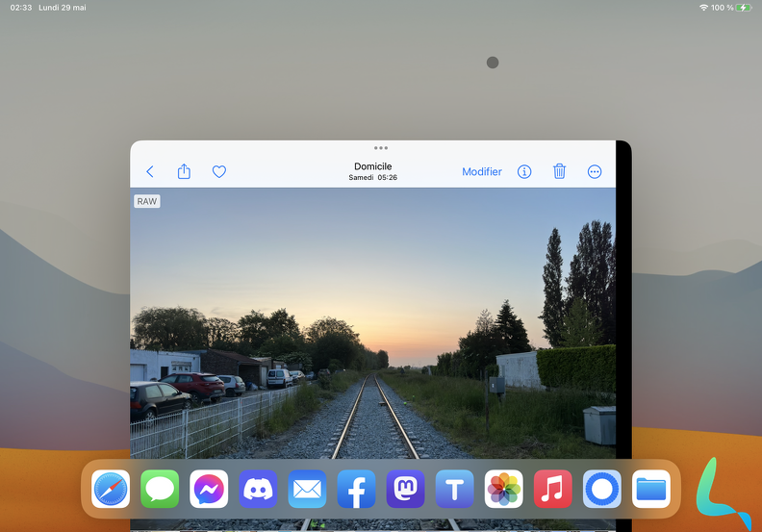
Task: Tap the Domicile title text
Action: pos(372,166)
